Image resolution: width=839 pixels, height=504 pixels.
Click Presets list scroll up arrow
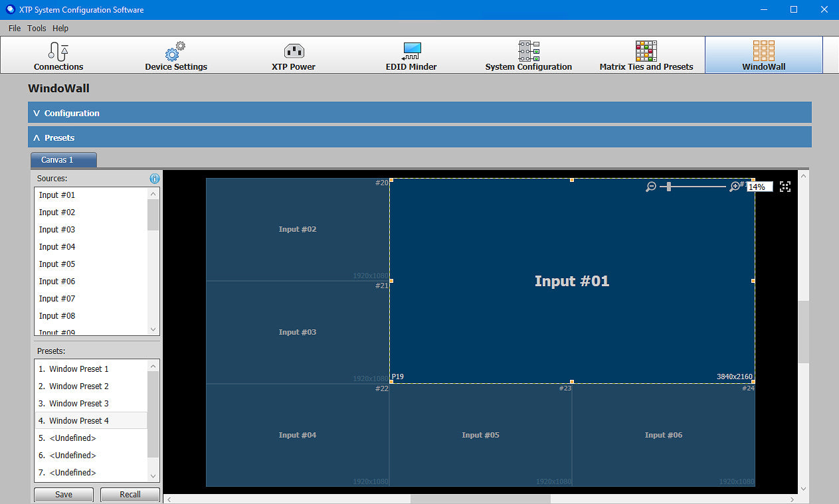153,367
